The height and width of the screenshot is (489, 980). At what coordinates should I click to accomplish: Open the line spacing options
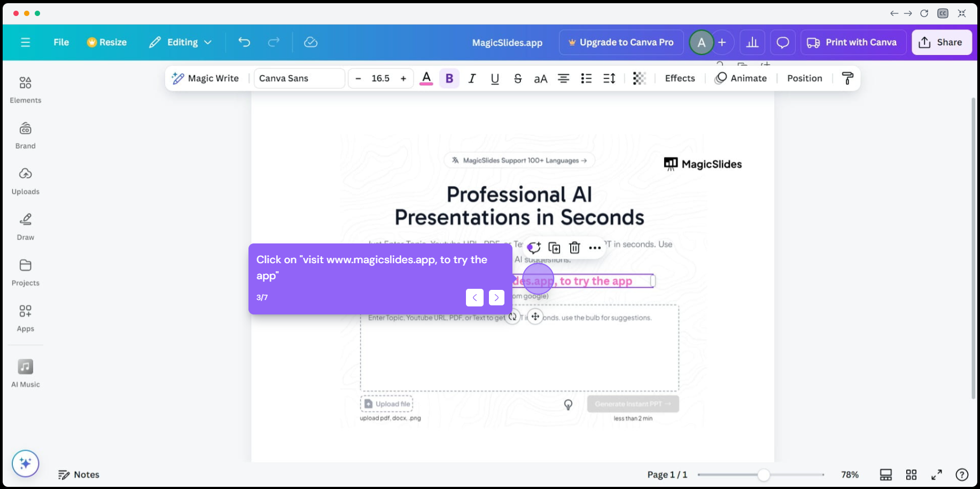(x=609, y=78)
